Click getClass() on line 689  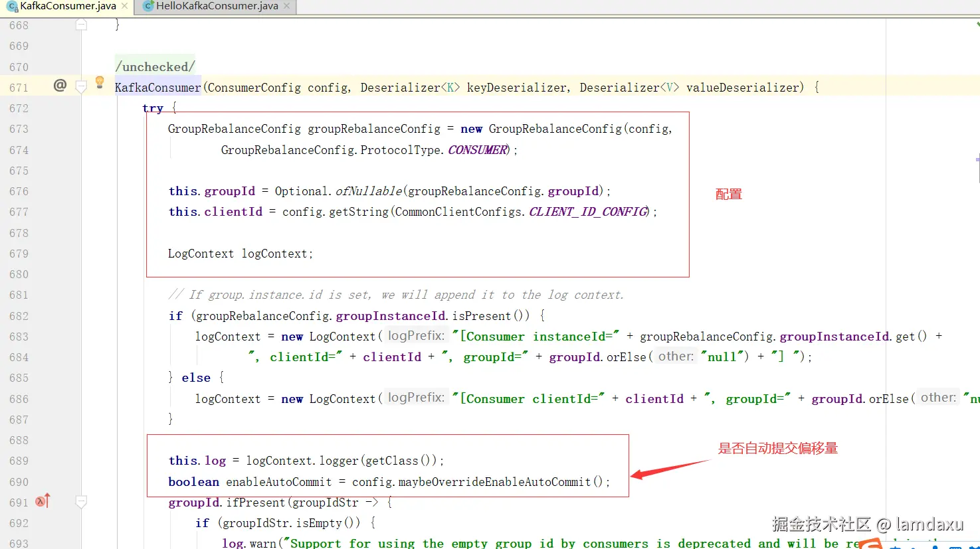point(399,461)
